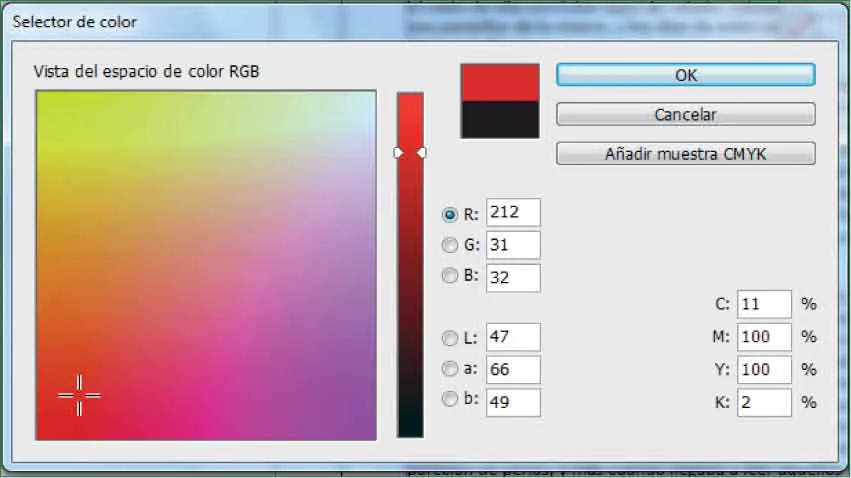Click the R value field showing 212
The height and width of the screenshot is (478, 851).
click(x=512, y=213)
